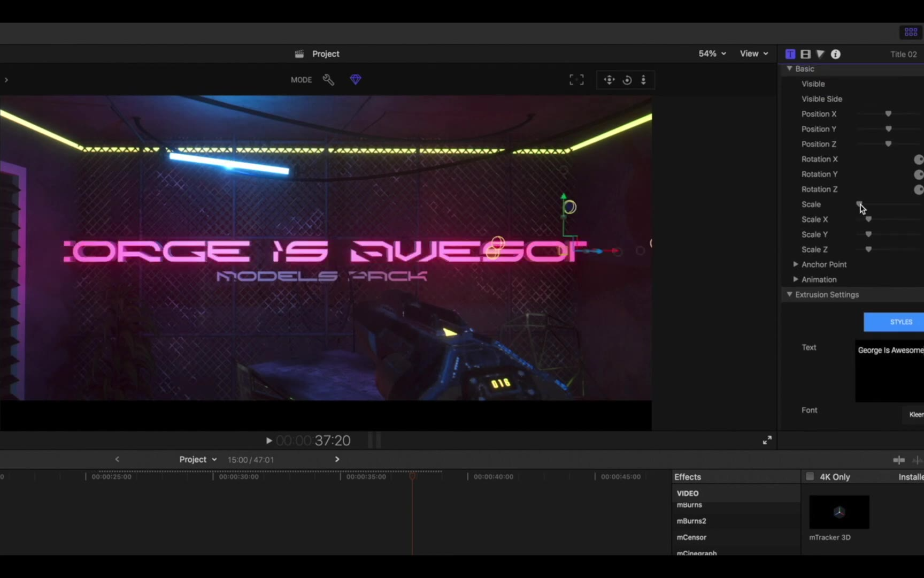Click the Position X slider handle
The height and width of the screenshot is (578, 924).
888,114
